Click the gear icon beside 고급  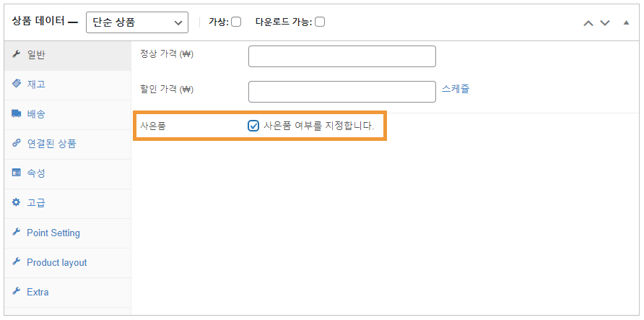pyautogui.click(x=17, y=202)
